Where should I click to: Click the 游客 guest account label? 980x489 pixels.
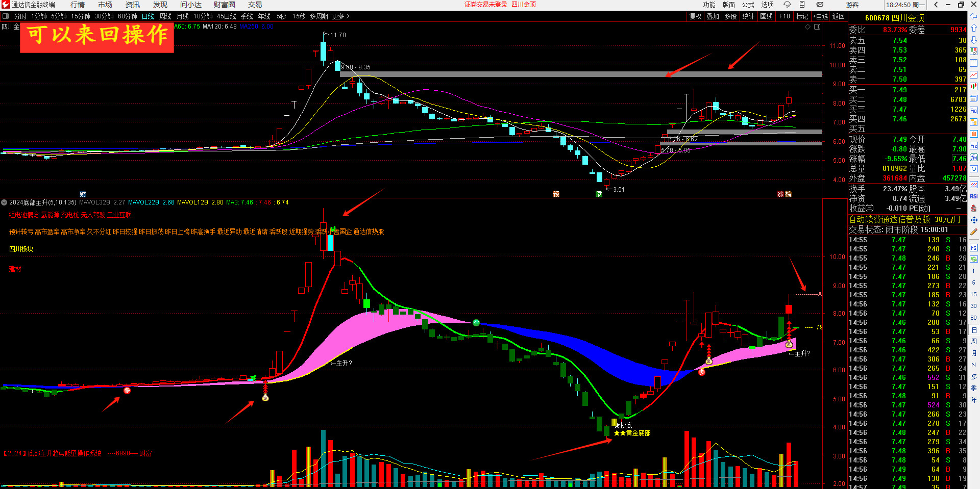point(852,5)
